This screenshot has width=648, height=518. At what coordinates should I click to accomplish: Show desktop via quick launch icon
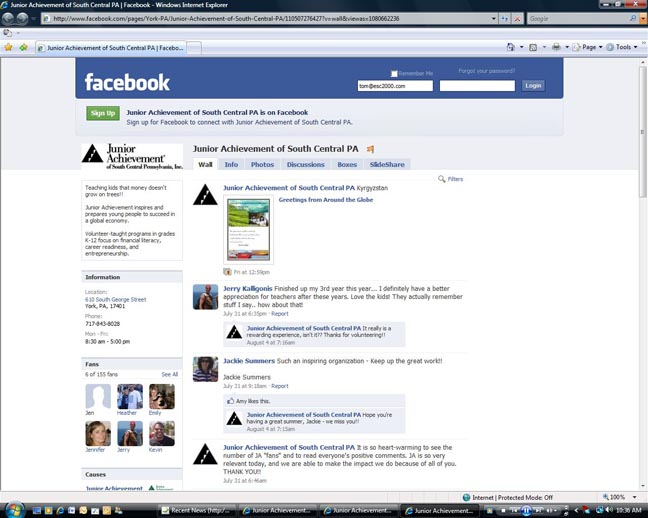(x=37, y=511)
